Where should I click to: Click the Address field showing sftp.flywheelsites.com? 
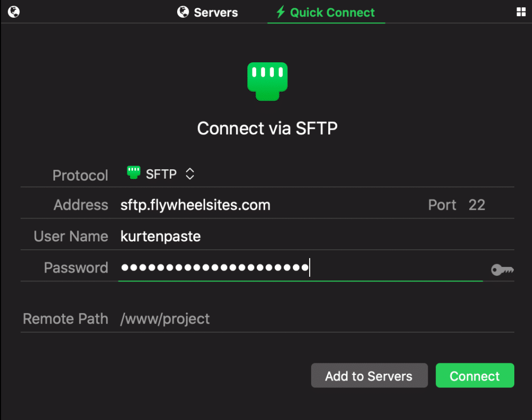point(195,205)
